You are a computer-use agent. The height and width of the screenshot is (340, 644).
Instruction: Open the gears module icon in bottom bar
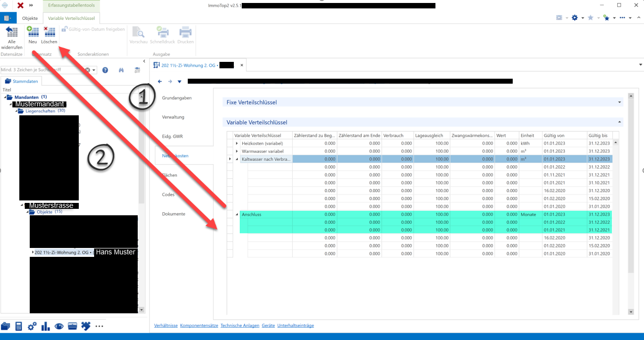tap(32, 326)
